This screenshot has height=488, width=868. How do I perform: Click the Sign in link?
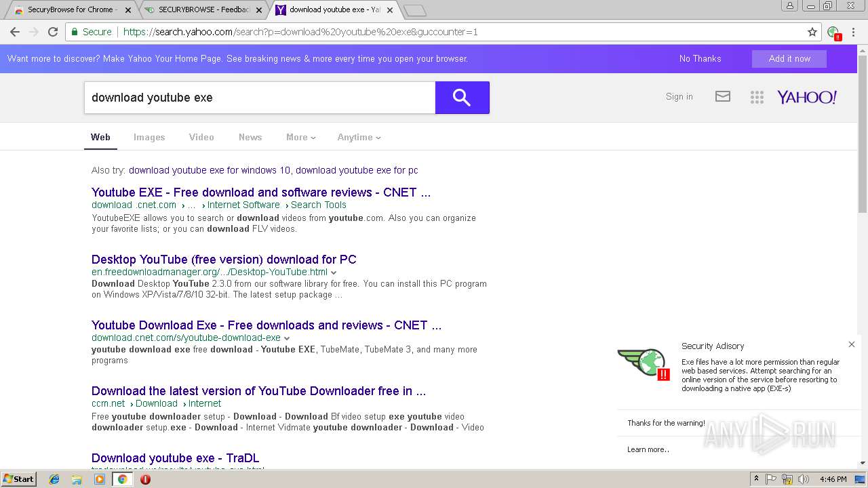pyautogui.click(x=679, y=97)
